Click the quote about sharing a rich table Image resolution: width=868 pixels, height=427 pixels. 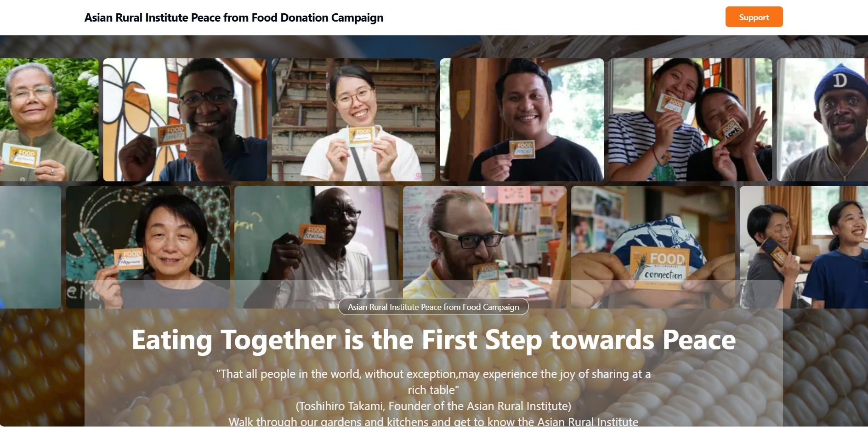pyautogui.click(x=433, y=382)
